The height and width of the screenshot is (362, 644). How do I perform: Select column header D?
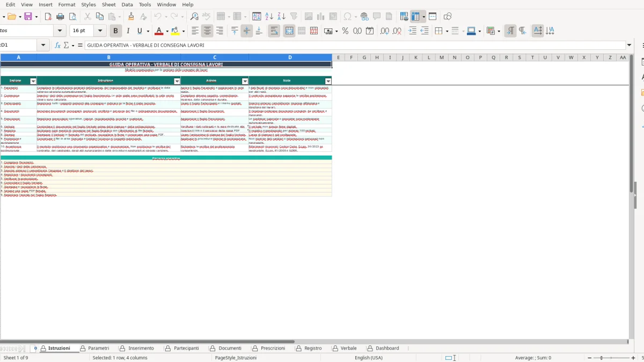tap(290, 57)
